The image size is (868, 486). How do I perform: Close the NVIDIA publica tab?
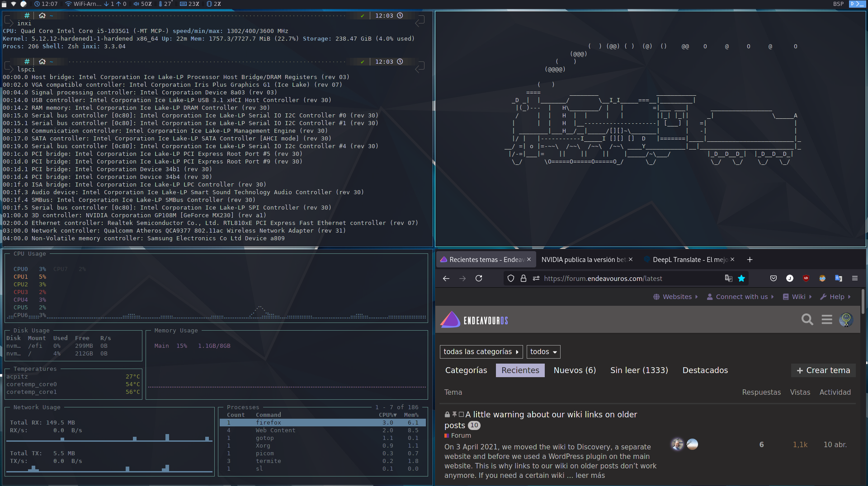coord(631,259)
